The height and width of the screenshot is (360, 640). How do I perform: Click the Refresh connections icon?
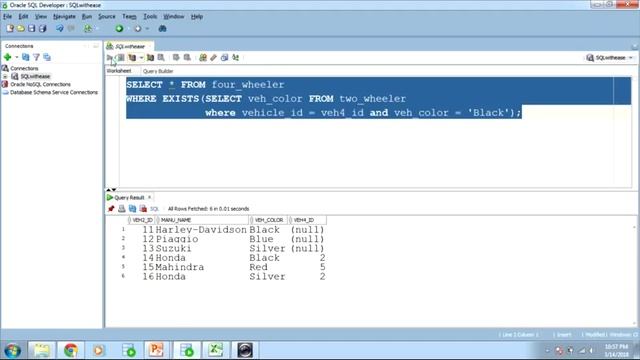click(26, 57)
